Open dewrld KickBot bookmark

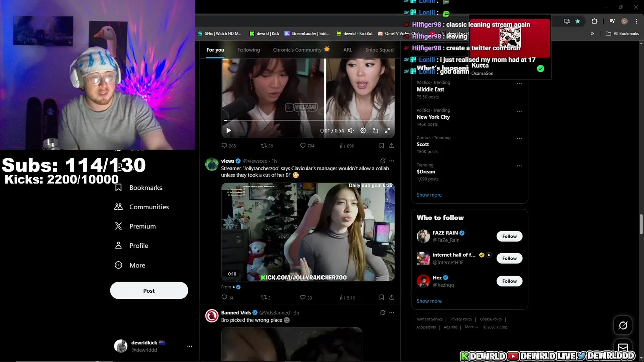click(355, 33)
